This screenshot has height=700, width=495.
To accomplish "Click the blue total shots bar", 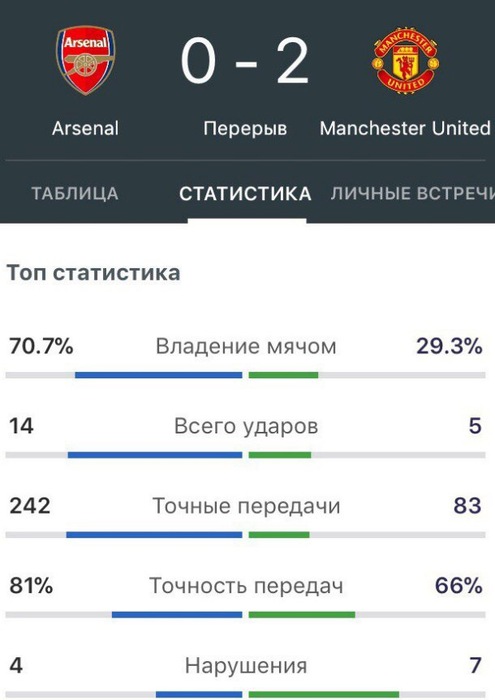I will click(155, 455).
